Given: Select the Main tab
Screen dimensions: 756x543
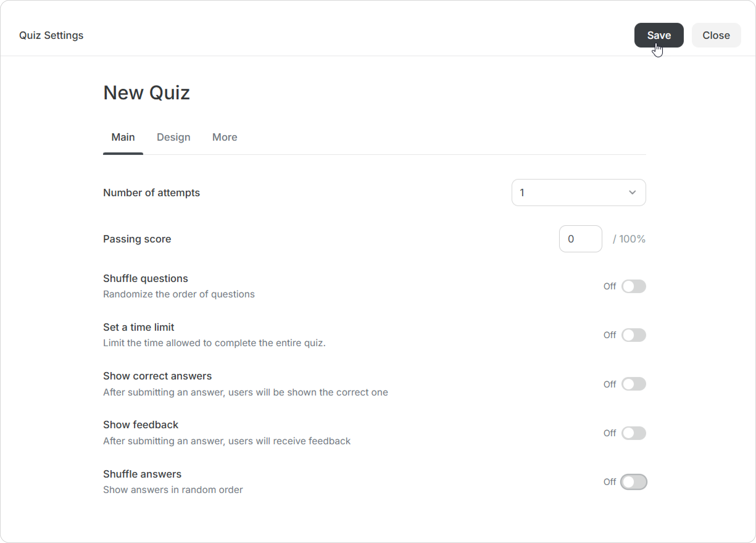Looking at the screenshot, I should click(x=123, y=137).
